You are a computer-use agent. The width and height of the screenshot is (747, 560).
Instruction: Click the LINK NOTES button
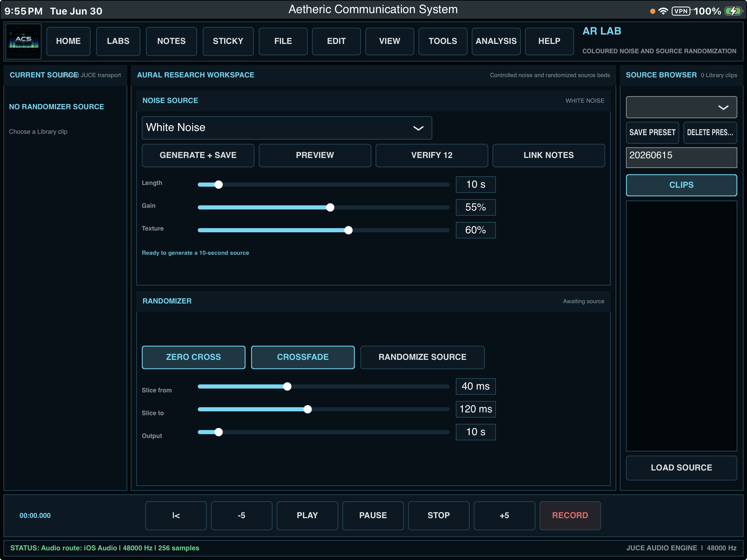(549, 156)
